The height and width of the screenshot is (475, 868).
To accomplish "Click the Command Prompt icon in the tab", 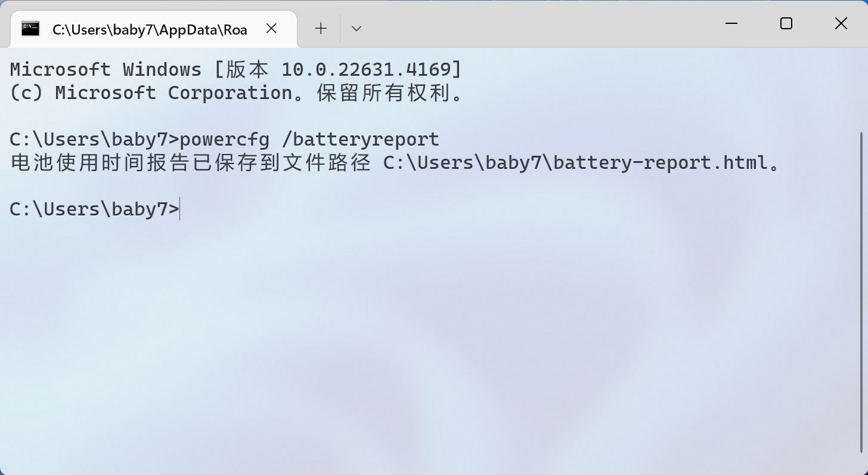I will click(x=30, y=29).
